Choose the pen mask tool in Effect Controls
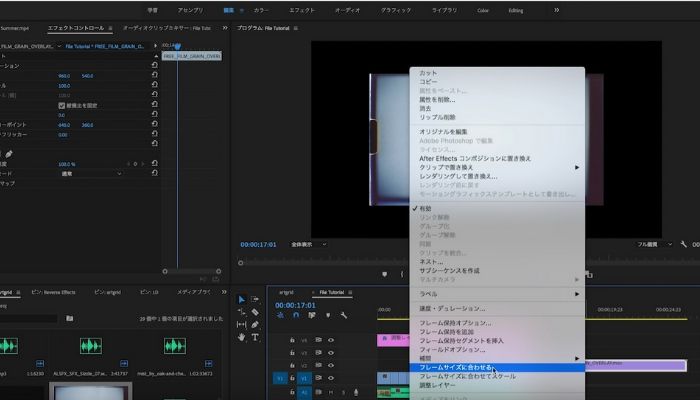700x400 pixels. coord(9,154)
